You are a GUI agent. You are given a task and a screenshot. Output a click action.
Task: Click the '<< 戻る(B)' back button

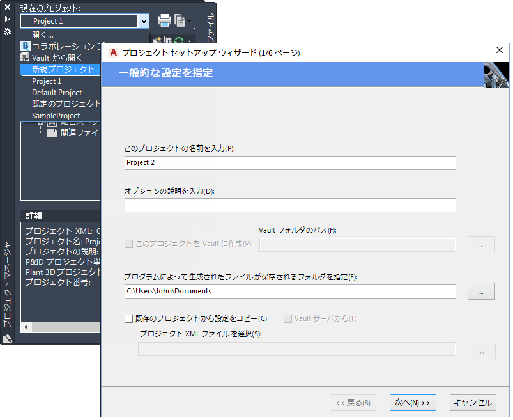click(353, 403)
